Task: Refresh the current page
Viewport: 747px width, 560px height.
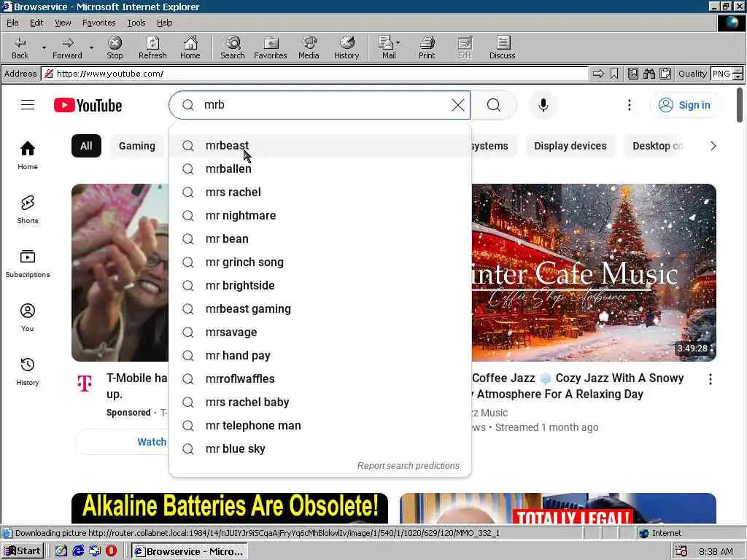Action: tap(152, 47)
